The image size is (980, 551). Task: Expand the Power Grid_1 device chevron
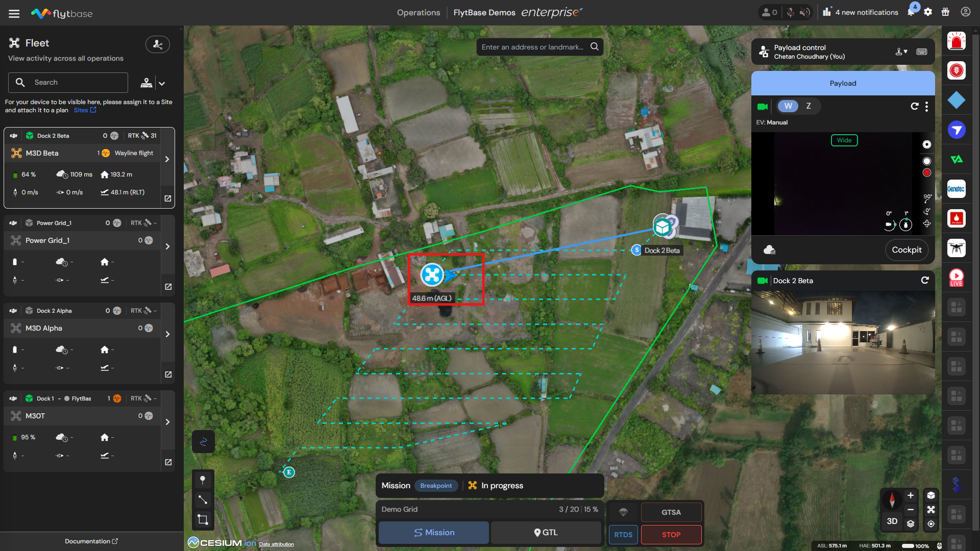point(167,246)
